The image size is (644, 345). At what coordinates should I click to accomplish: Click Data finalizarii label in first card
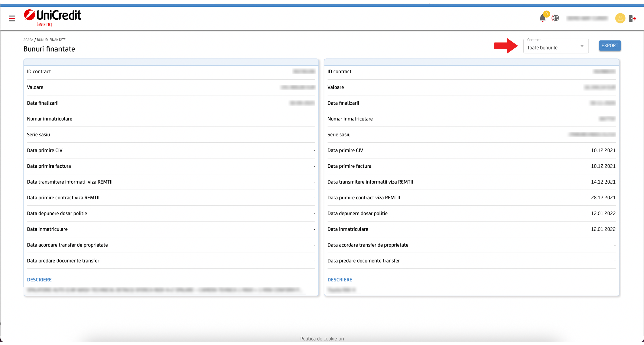[x=43, y=103]
